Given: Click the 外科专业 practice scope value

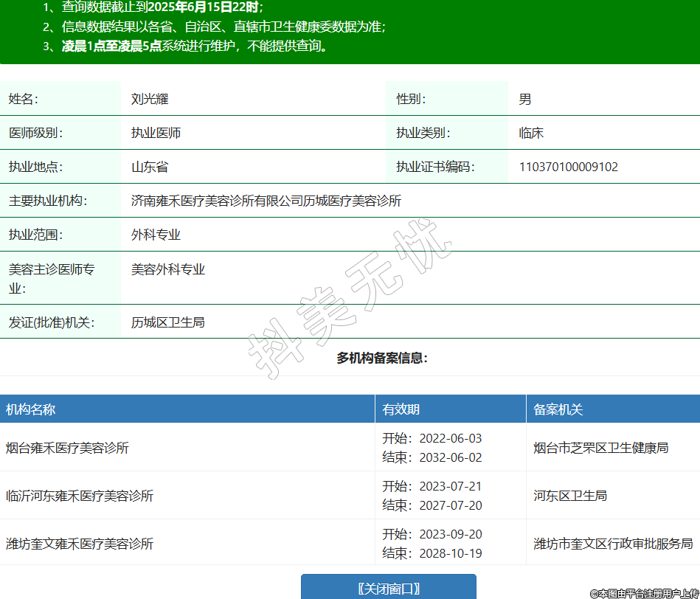Looking at the screenshot, I should pos(156,235).
